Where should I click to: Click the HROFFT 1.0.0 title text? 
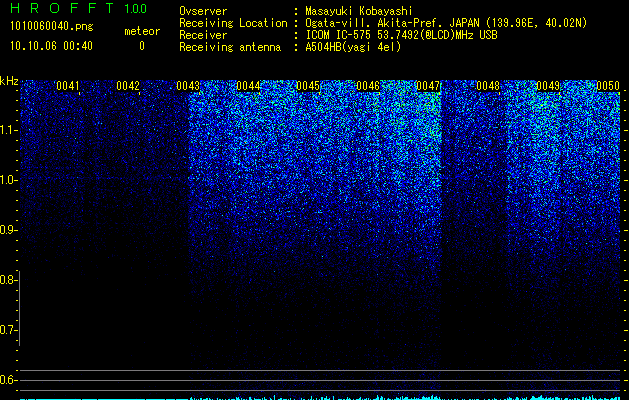coord(79,8)
